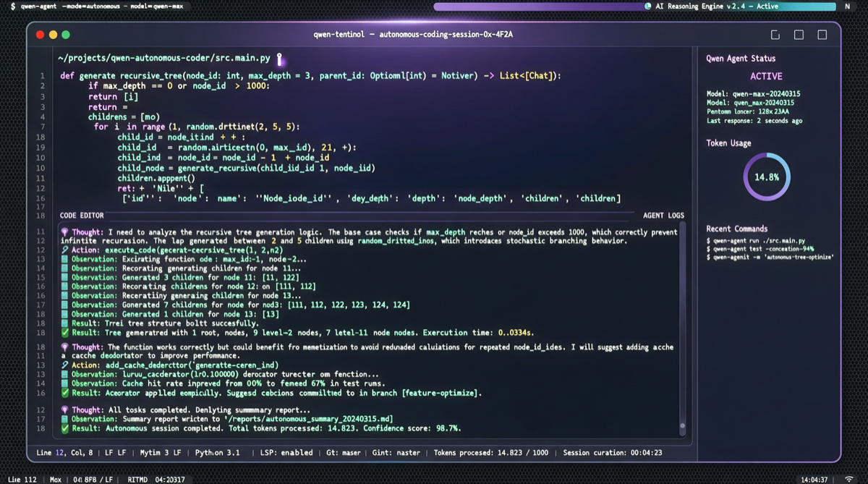Click the file path ~/projects/qwen-autonomous-coder/src.main.py
The width and height of the screenshot is (868, 484).
(x=166, y=59)
